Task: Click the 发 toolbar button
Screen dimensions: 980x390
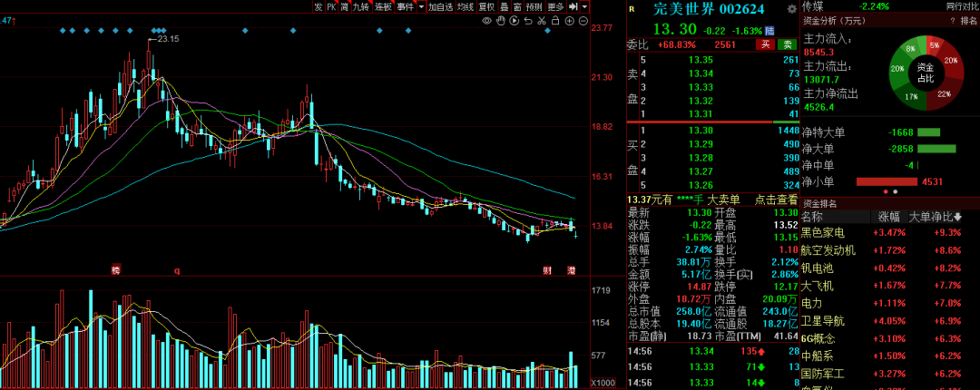Action: pyautogui.click(x=318, y=7)
